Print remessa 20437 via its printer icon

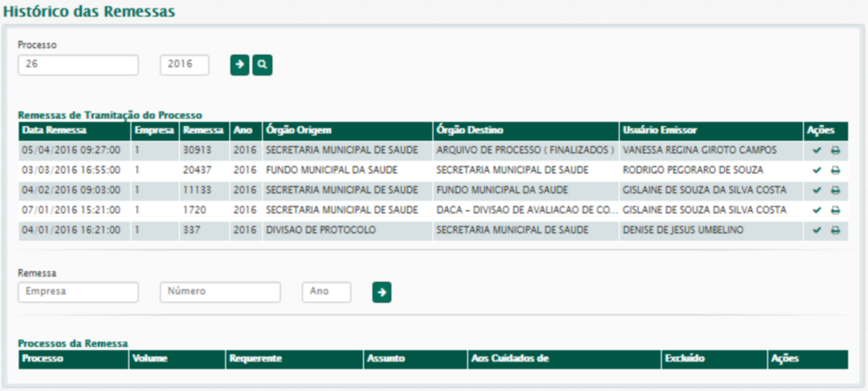tap(836, 170)
